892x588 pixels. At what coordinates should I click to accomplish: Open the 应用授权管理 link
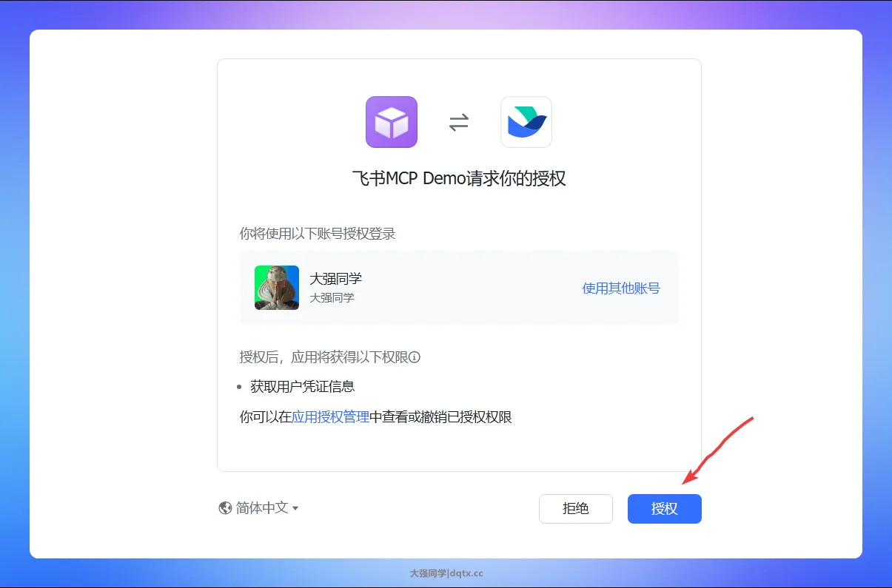(x=330, y=417)
